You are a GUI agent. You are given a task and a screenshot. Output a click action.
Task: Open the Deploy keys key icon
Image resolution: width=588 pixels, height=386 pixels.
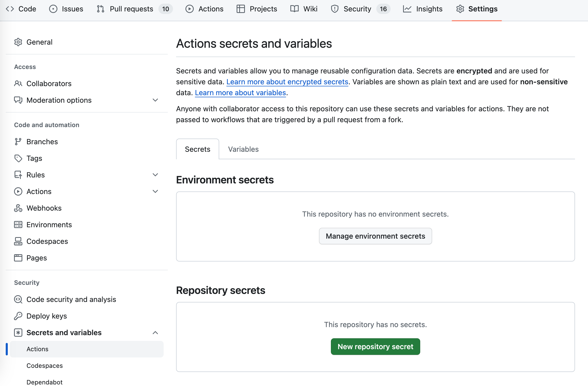(x=18, y=316)
